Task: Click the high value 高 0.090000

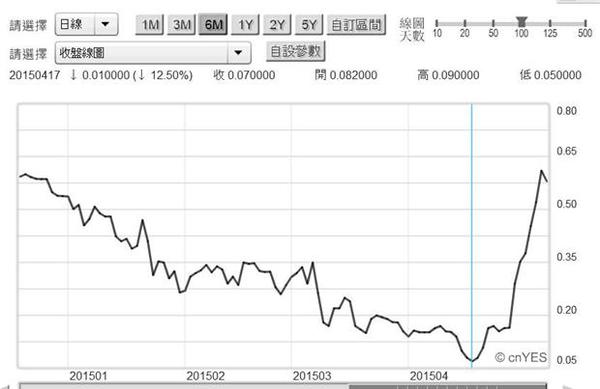Action: (x=448, y=75)
